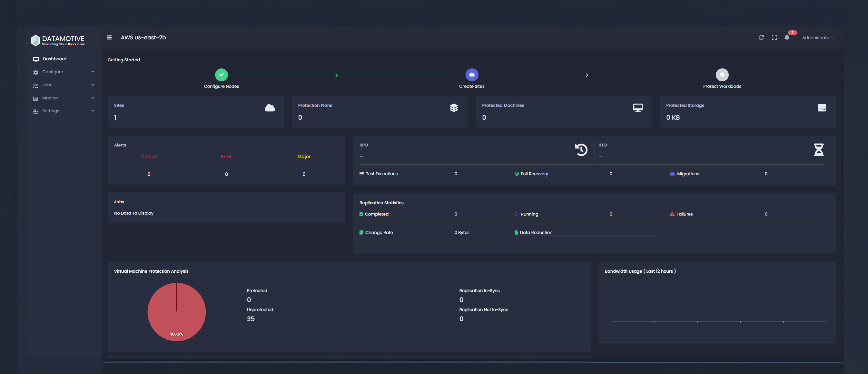Click the monitor icon on Protected Machines card
The image size is (868, 374).
click(x=638, y=107)
